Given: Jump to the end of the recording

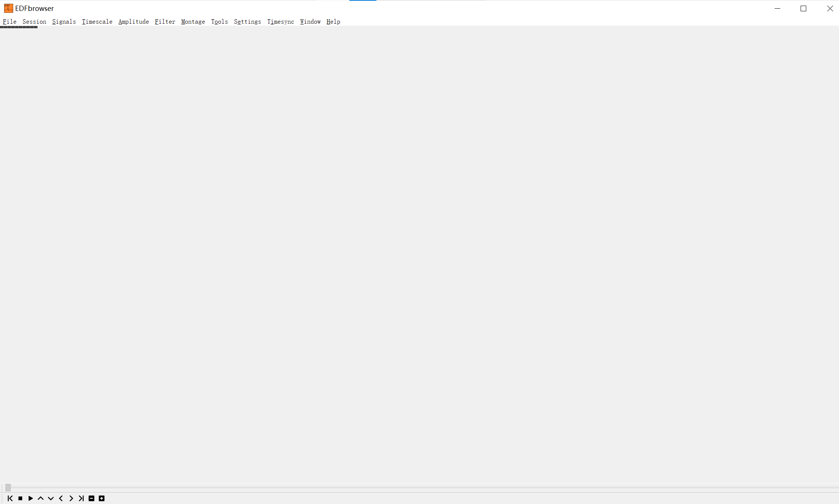Looking at the screenshot, I should click(x=81, y=498).
